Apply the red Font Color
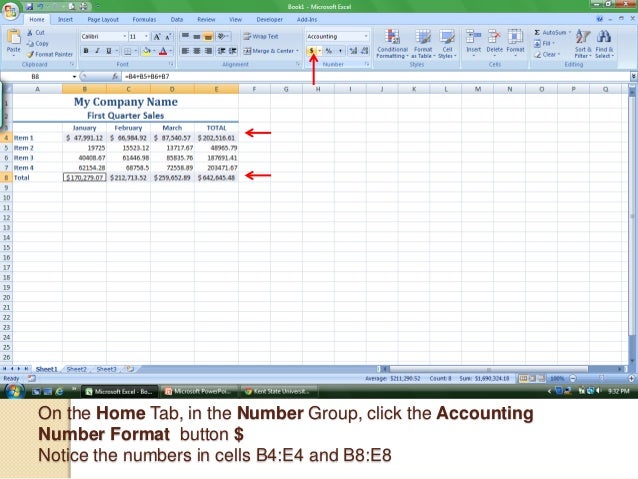This screenshot has width=638, height=479. point(163,51)
